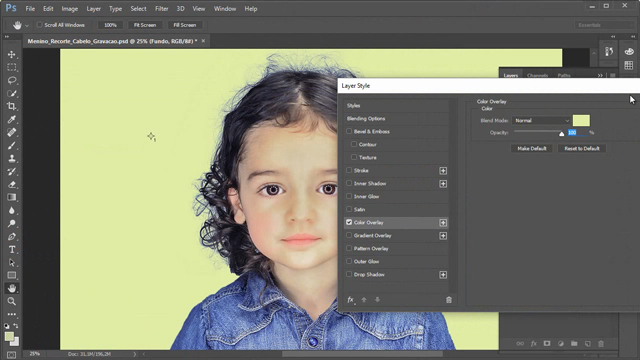Open Edit Toolbar three-dots icon
Screen dimensions: 640x360
pyautogui.click(x=11, y=314)
